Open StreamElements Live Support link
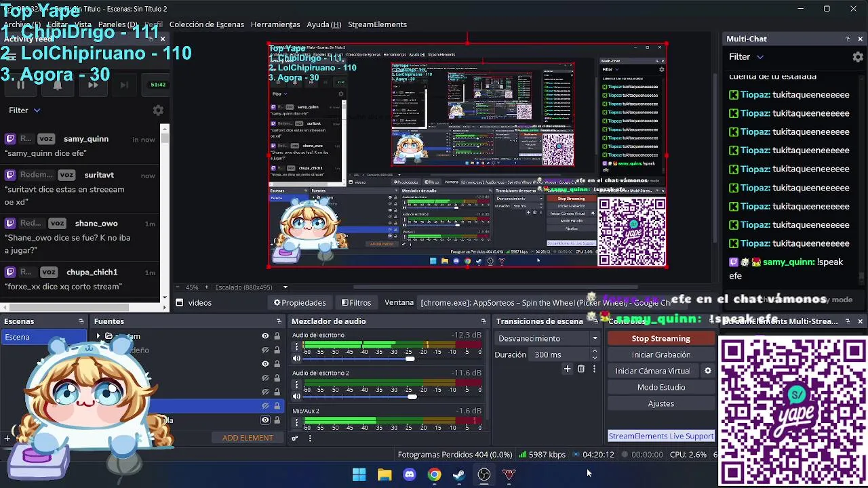 click(x=661, y=436)
